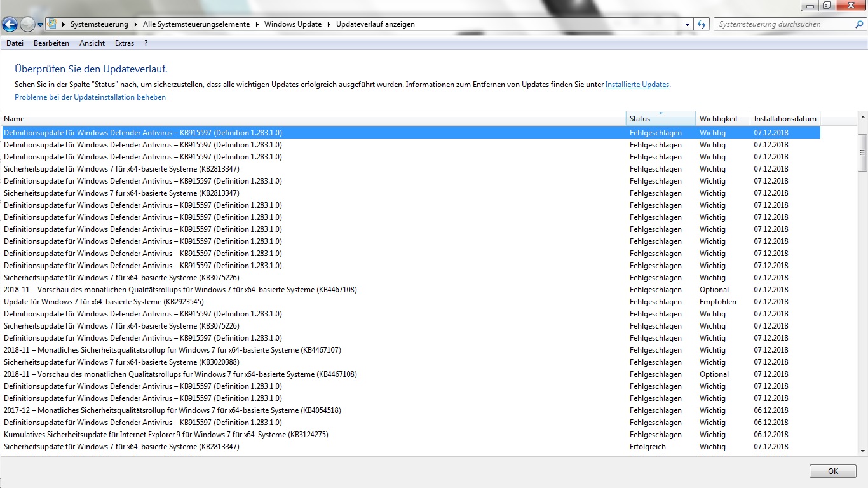Click Fehlgeschlagen status of KB2923545 row

pos(656,302)
